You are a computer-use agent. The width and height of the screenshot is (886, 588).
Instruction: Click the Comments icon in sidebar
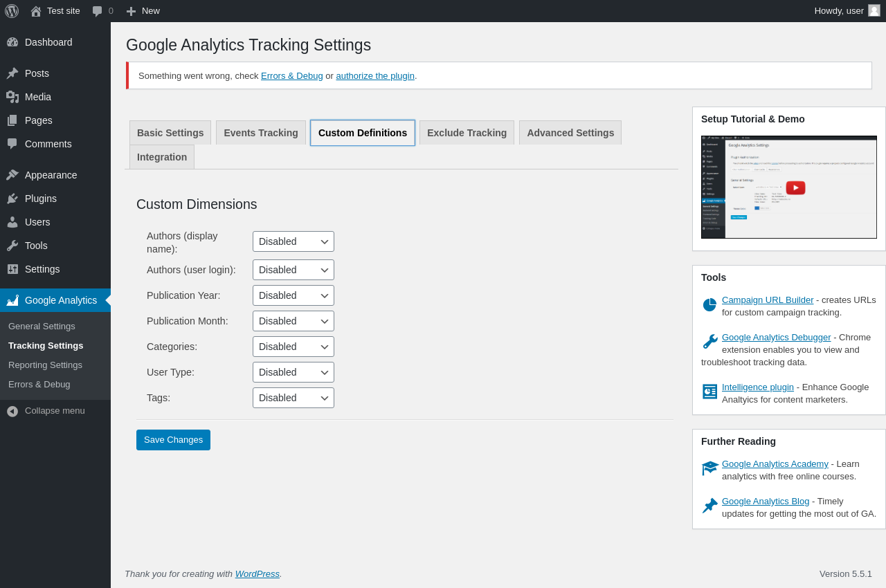click(12, 144)
